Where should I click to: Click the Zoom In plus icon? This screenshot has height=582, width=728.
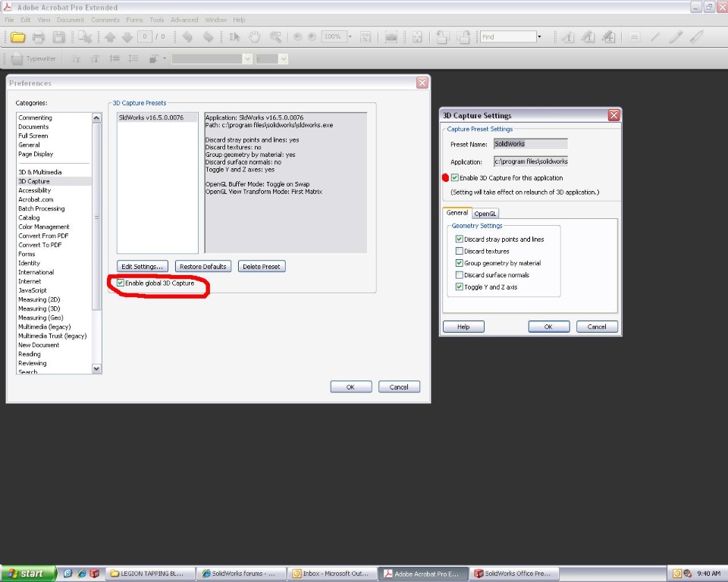click(x=312, y=36)
